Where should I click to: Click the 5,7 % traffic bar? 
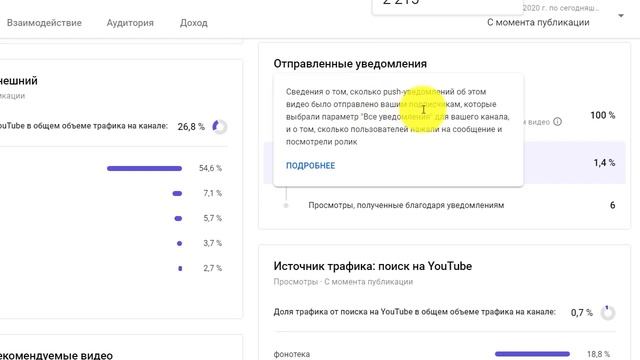[x=178, y=218]
